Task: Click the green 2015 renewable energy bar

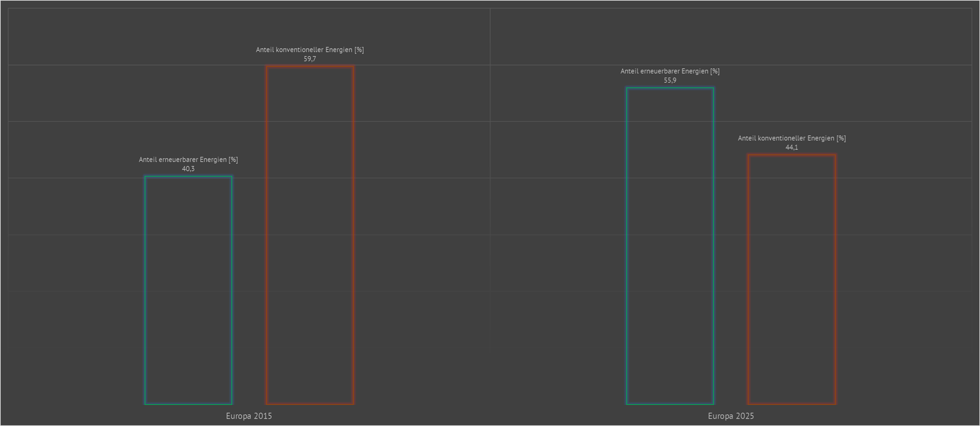Action: point(188,290)
